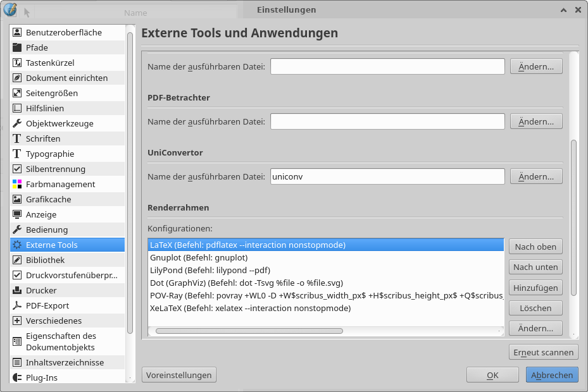Open PDF-Export via its icon
Screen dimensions: 588x392
17,305
